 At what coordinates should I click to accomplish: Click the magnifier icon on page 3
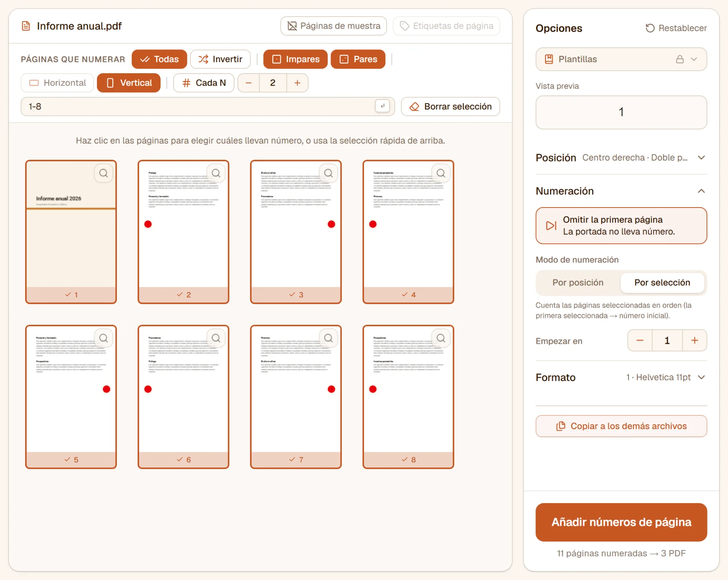coord(328,173)
